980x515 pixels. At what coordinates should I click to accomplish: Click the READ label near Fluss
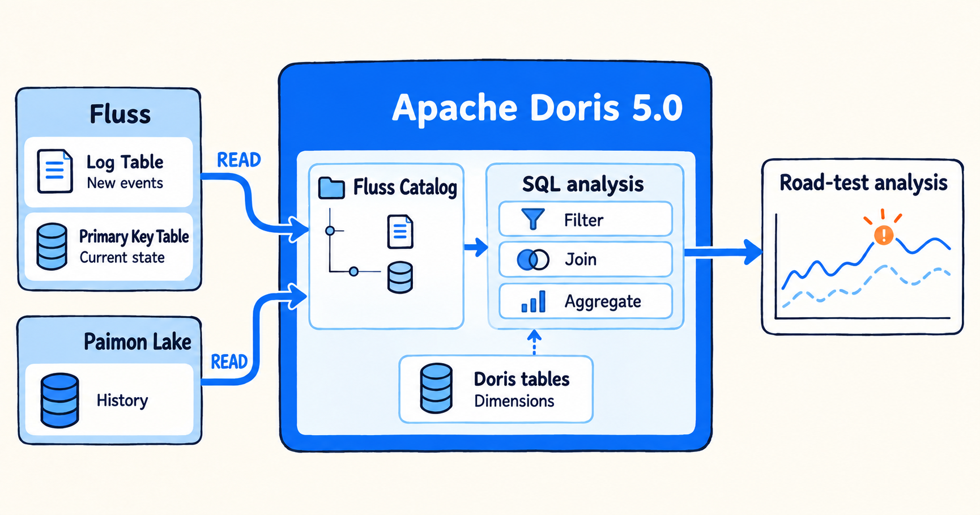click(x=238, y=160)
